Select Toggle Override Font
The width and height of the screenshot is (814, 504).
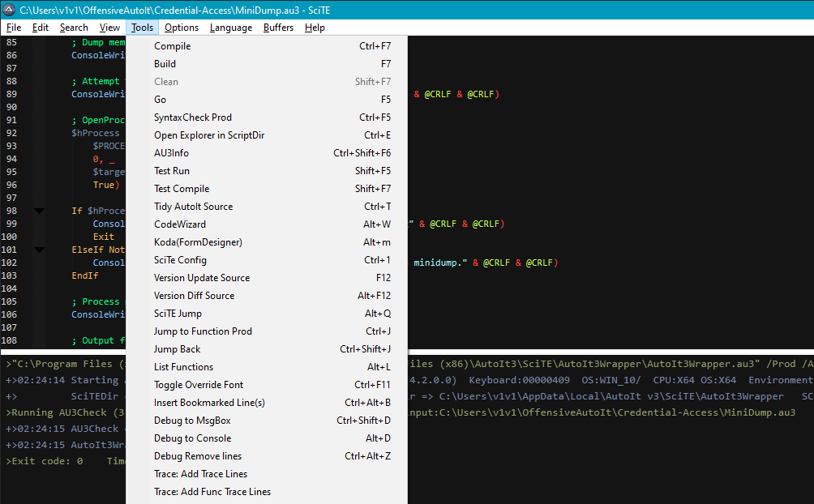click(267, 385)
